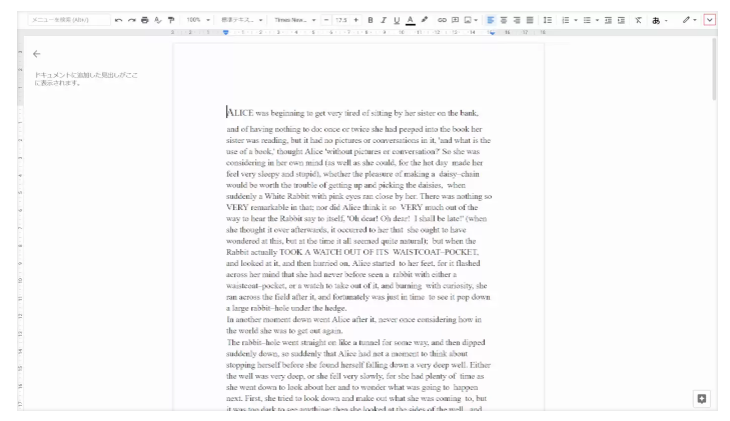Click the Explore button at bottom right
The height and width of the screenshot is (421, 730).
pos(702,398)
